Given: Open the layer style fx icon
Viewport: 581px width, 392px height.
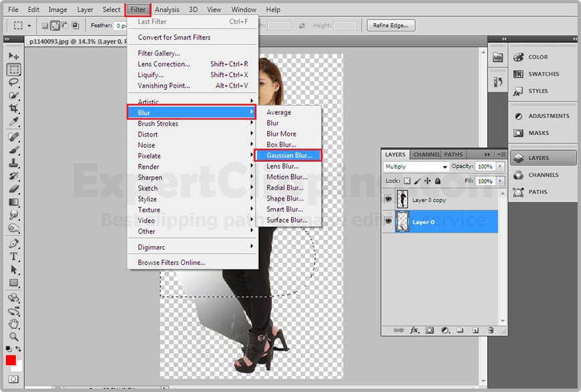Looking at the screenshot, I should (414, 330).
